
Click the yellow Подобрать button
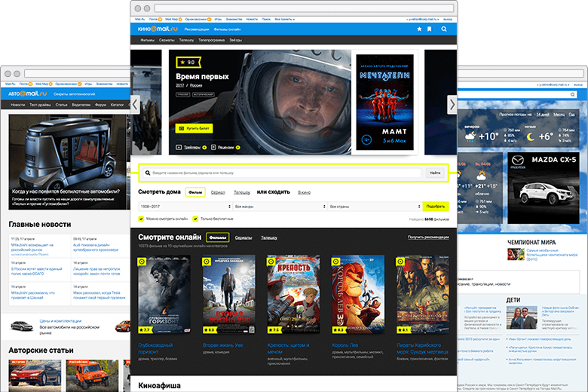coord(436,207)
